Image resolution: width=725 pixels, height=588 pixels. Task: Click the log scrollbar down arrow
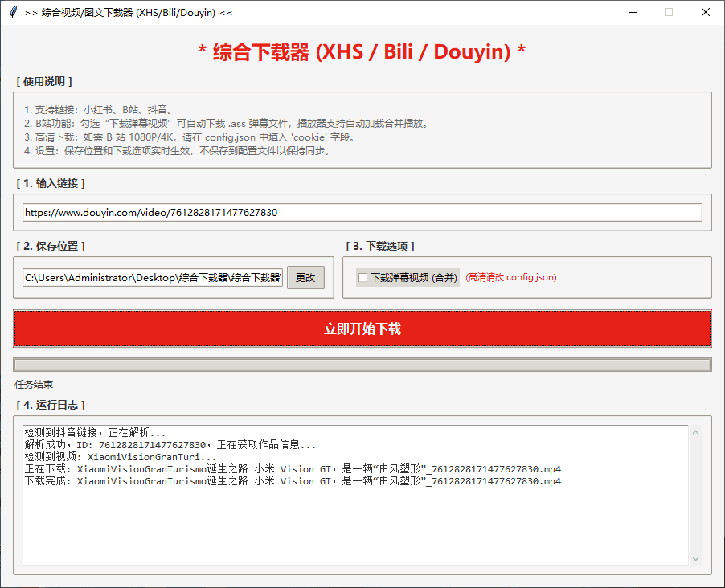696,558
